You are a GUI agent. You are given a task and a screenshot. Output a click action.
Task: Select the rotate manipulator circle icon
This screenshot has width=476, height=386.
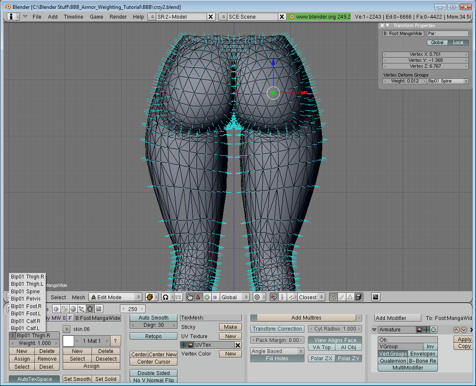pos(207,297)
